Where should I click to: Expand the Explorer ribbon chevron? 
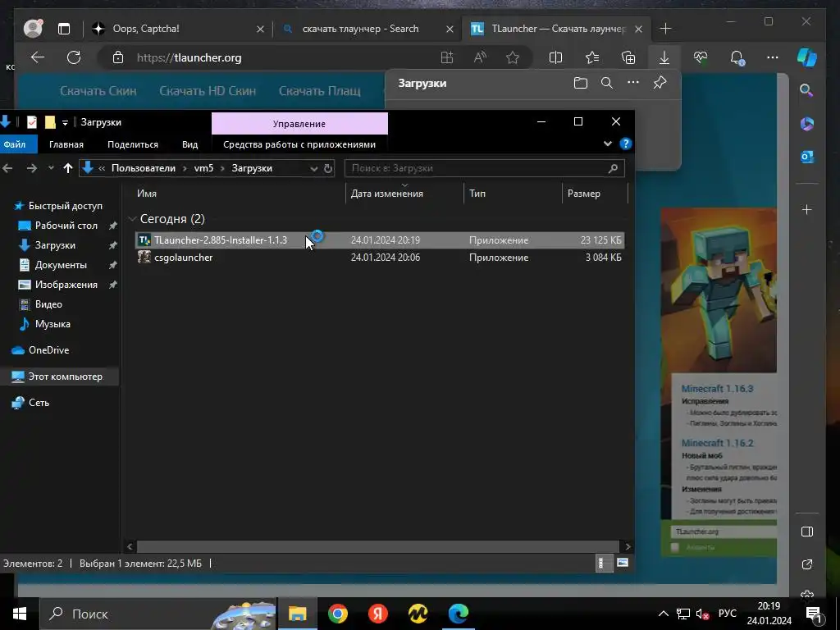click(608, 144)
